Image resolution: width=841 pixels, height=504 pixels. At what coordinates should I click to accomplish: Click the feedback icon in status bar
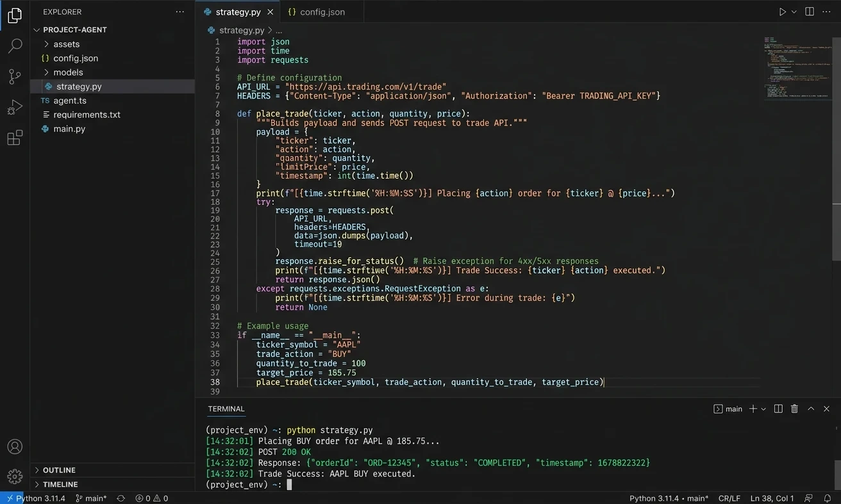pyautogui.click(x=810, y=498)
